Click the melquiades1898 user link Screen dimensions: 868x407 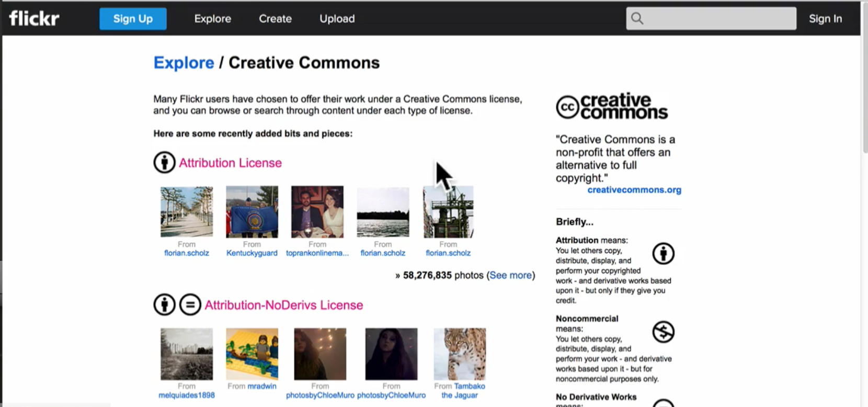(187, 395)
